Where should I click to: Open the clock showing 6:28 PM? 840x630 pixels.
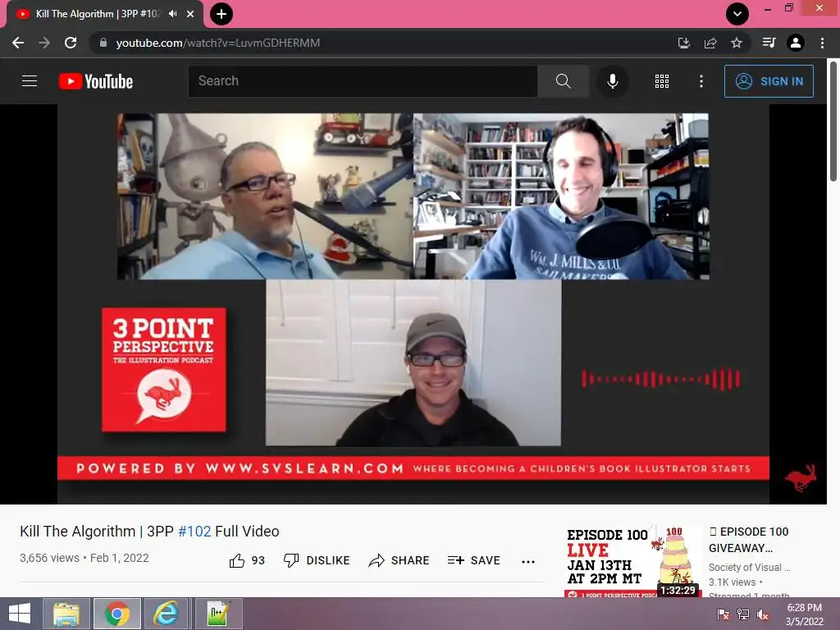(804, 614)
